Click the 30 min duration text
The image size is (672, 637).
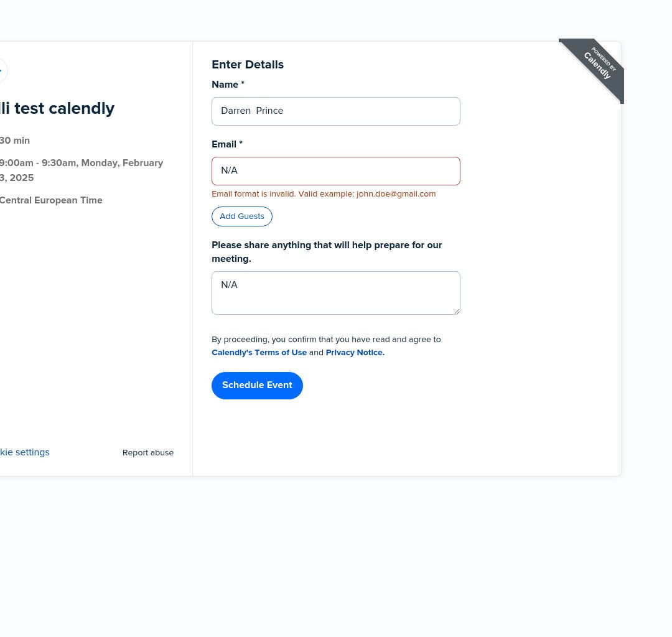[15, 141]
